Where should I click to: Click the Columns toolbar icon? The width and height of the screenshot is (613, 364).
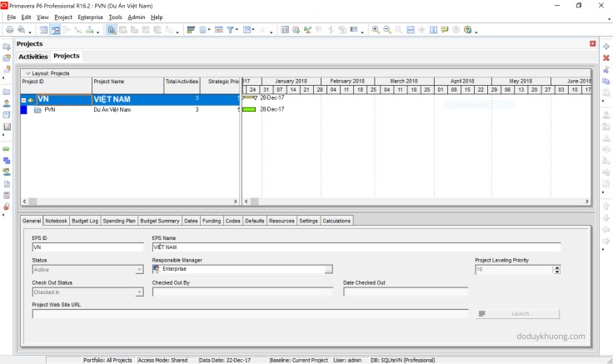[x=203, y=30]
